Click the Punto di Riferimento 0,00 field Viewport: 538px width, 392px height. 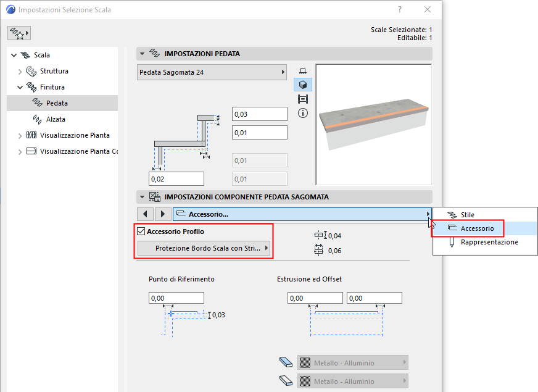point(176,298)
